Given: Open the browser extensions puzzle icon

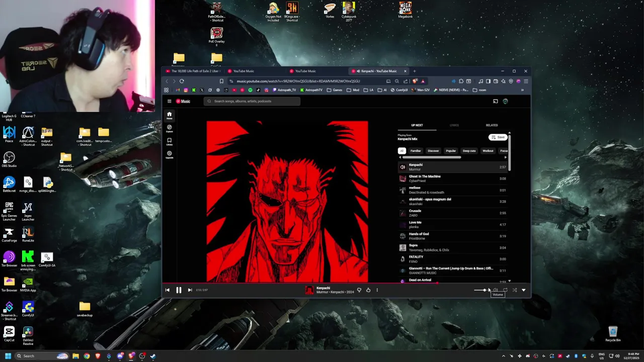Looking at the screenshot, I should (x=461, y=81).
